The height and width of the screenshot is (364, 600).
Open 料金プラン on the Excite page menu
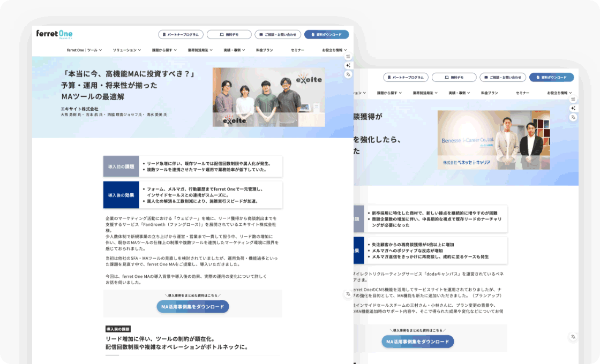[x=264, y=50]
